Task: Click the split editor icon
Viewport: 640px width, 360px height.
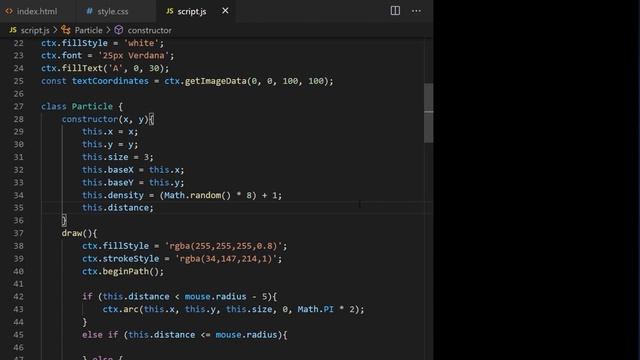Action: [x=395, y=11]
